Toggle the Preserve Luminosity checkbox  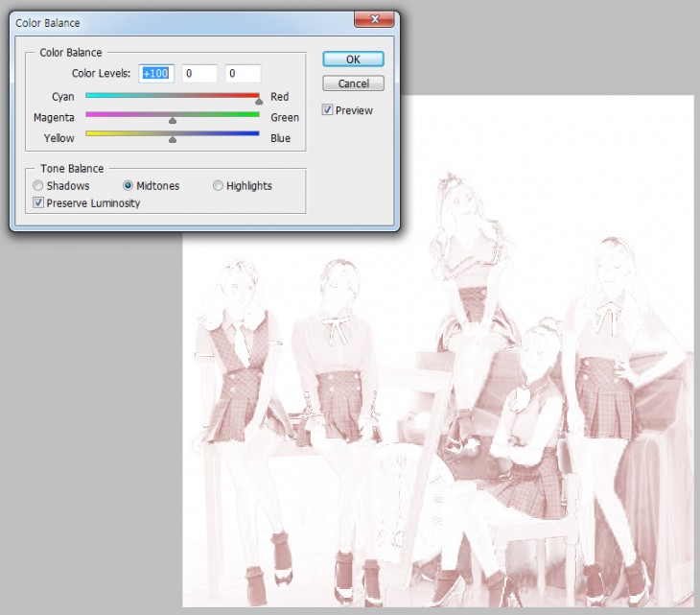pos(38,203)
